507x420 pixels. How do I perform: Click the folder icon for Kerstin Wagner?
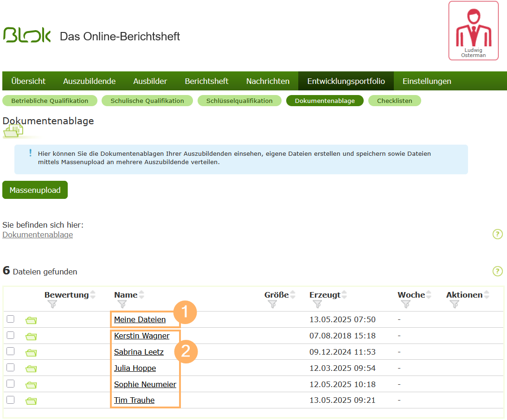point(31,336)
